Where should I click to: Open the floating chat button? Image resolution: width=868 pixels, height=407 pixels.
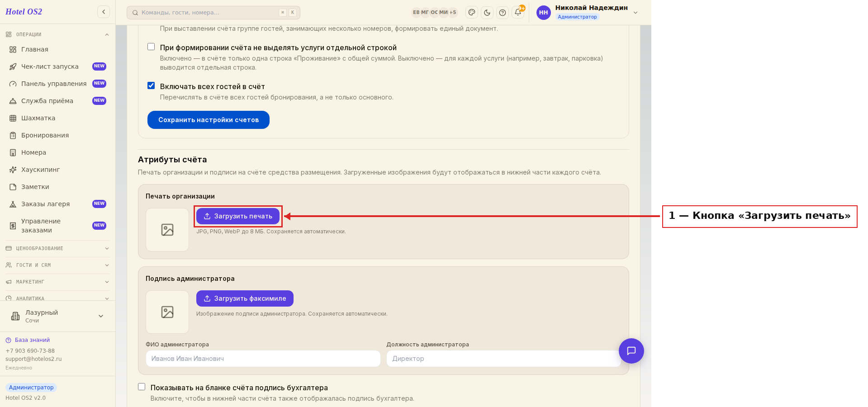tap(631, 351)
